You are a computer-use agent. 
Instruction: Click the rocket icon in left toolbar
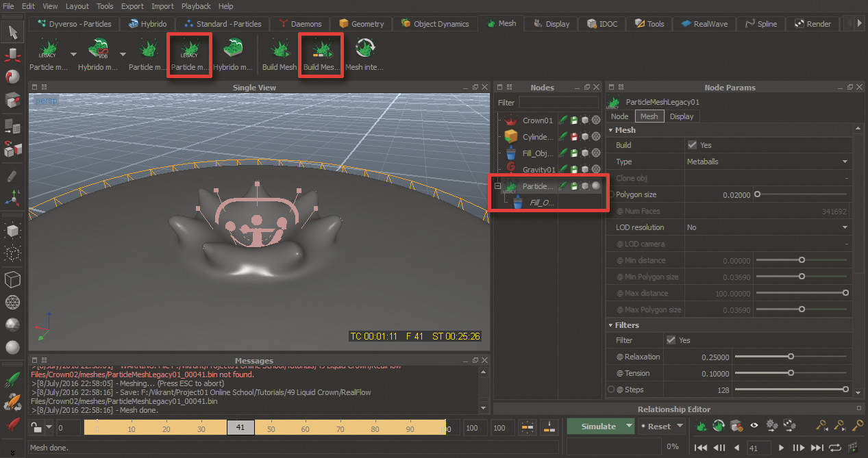[12, 379]
